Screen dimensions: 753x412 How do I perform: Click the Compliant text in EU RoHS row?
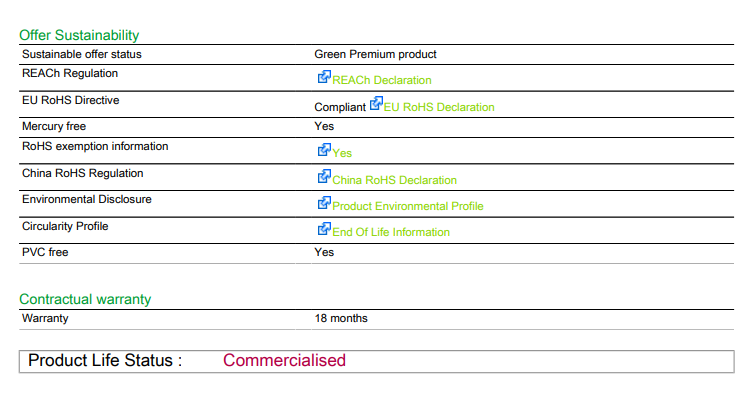(x=340, y=107)
